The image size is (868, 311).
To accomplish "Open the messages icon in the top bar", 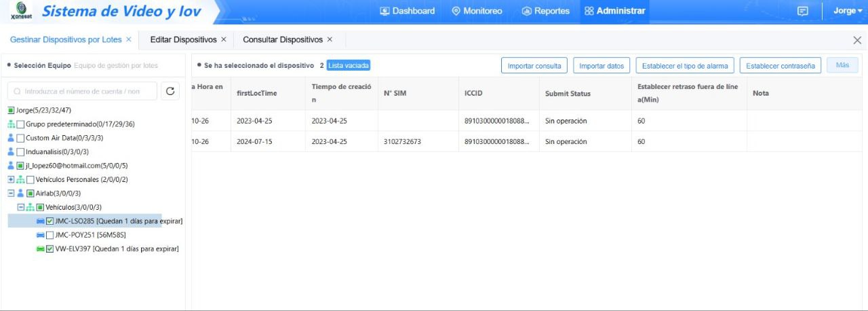I will (x=803, y=11).
